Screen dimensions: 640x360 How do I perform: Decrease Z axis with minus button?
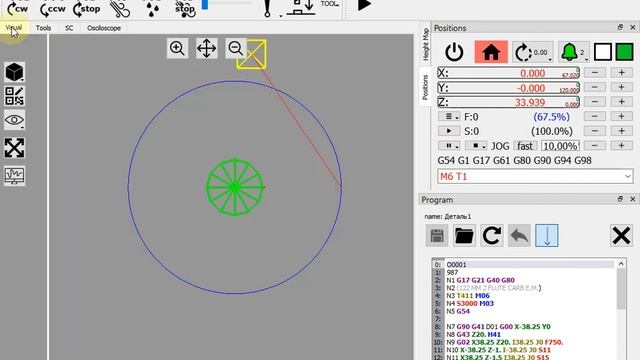pyautogui.click(x=595, y=102)
